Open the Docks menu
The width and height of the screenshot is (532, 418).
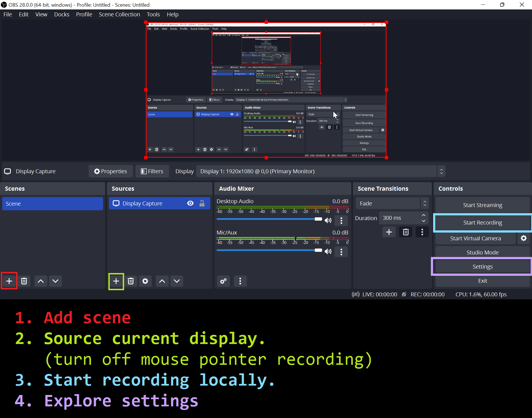(62, 14)
